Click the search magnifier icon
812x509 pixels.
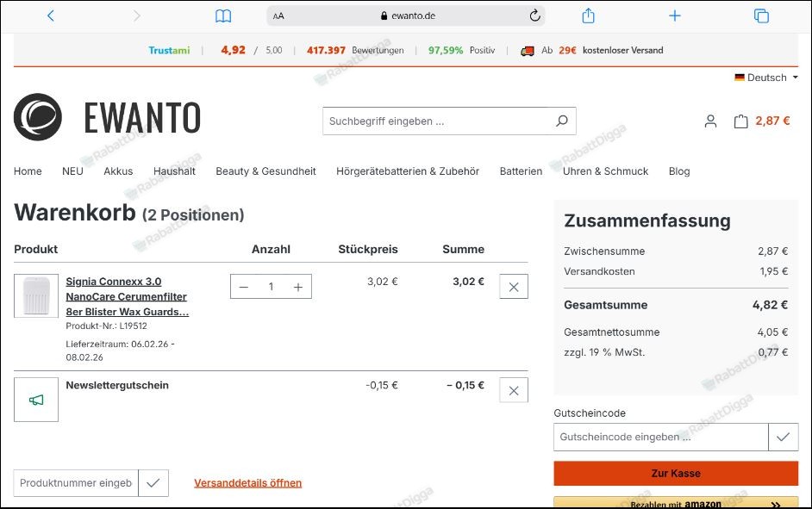562,121
